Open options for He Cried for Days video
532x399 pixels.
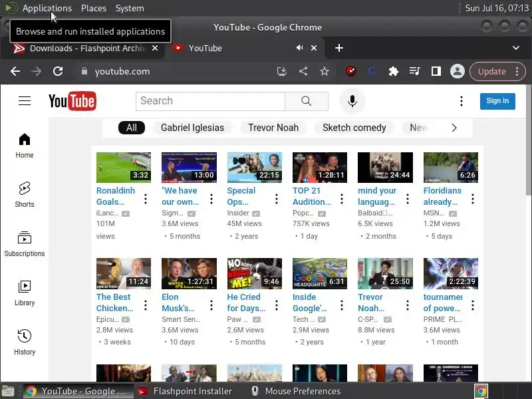277,305
